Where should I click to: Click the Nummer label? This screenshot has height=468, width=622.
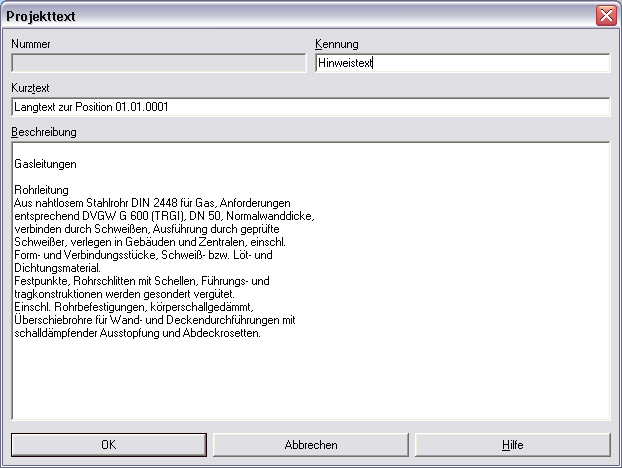tap(31, 44)
